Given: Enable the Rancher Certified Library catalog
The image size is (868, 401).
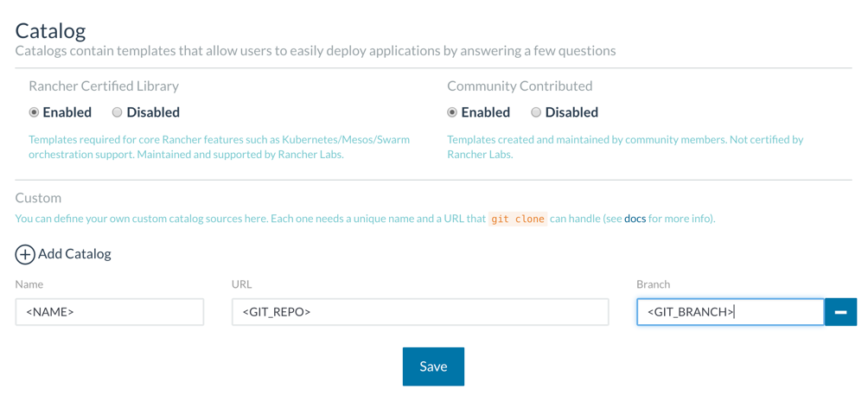Looking at the screenshot, I should (35, 112).
